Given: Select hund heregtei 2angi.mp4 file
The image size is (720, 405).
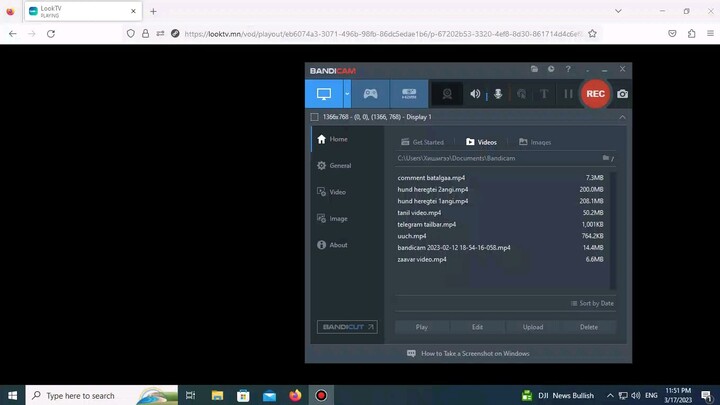Looking at the screenshot, I should (x=433, y=189).
